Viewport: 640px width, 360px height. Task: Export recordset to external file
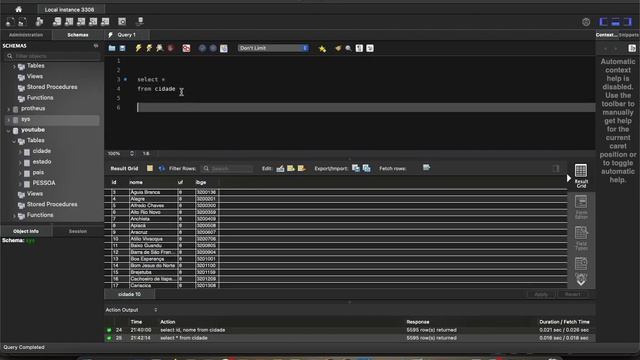pos(356,168)
